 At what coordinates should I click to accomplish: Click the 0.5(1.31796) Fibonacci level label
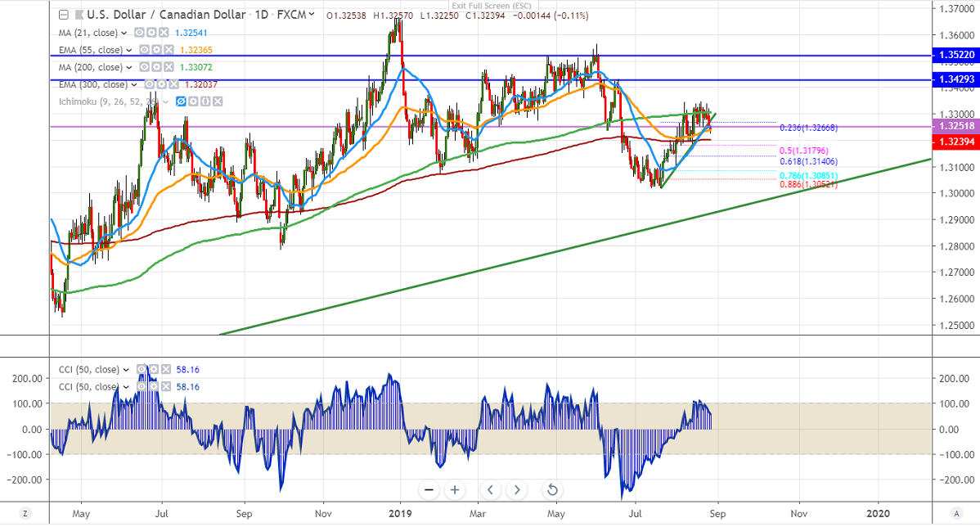tap(804, 151)
